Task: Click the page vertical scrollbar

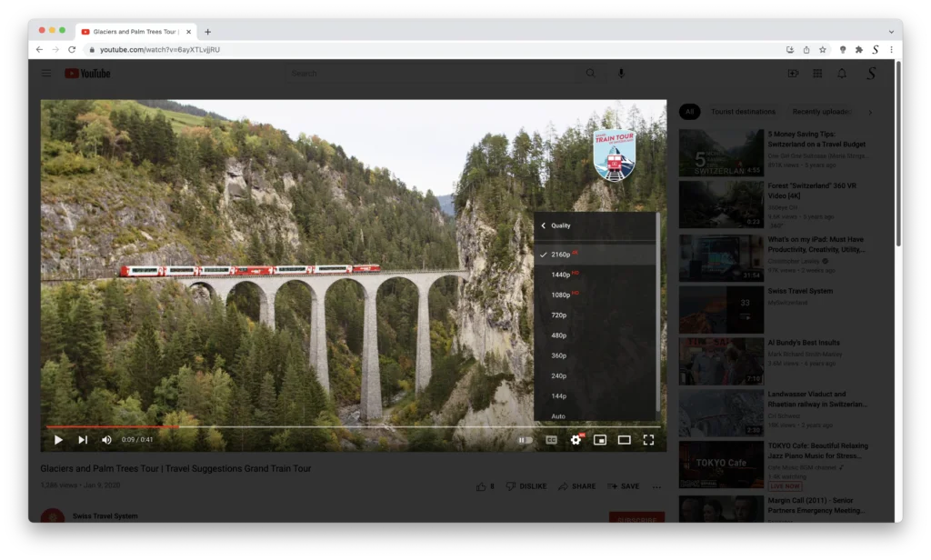Action: coord(898,155)
